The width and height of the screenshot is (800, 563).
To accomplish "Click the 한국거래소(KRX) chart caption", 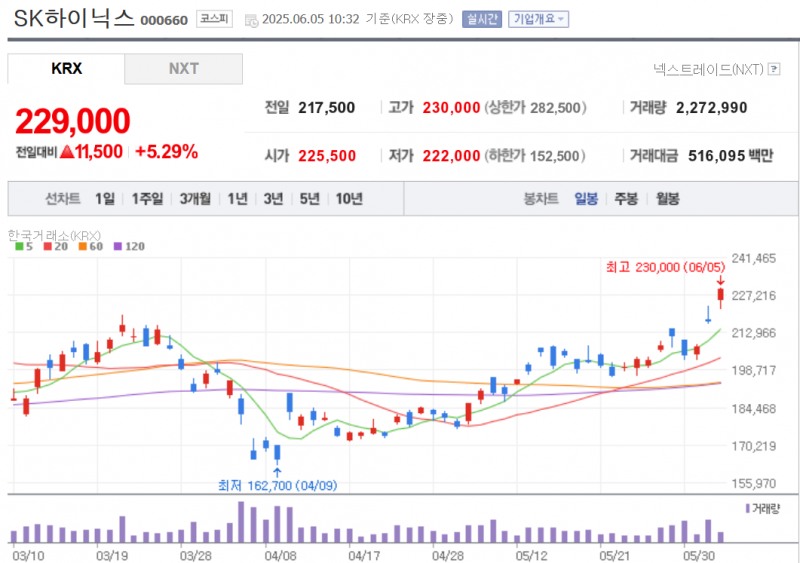I will click(x=54, y=235).
